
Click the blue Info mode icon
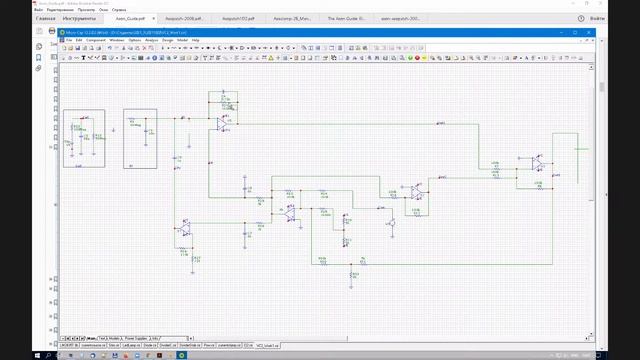coord(155,58)
